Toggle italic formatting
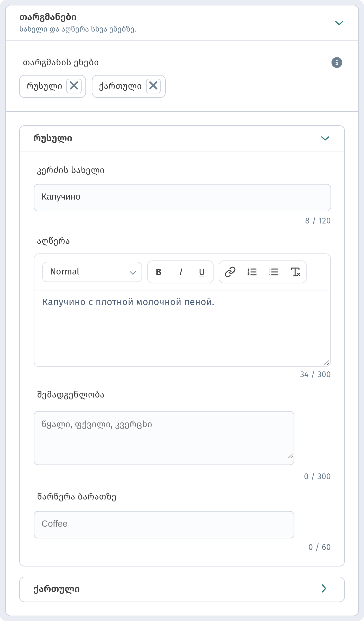Viewport: 364px width, 621px height. point(181,272)
